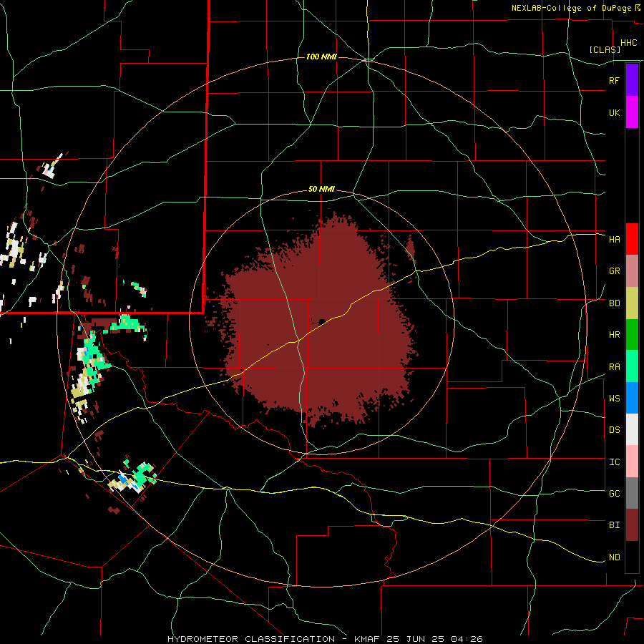The image size is (644, 644).
Task: Click the 'RA' legend label
Action: point(614,367)
